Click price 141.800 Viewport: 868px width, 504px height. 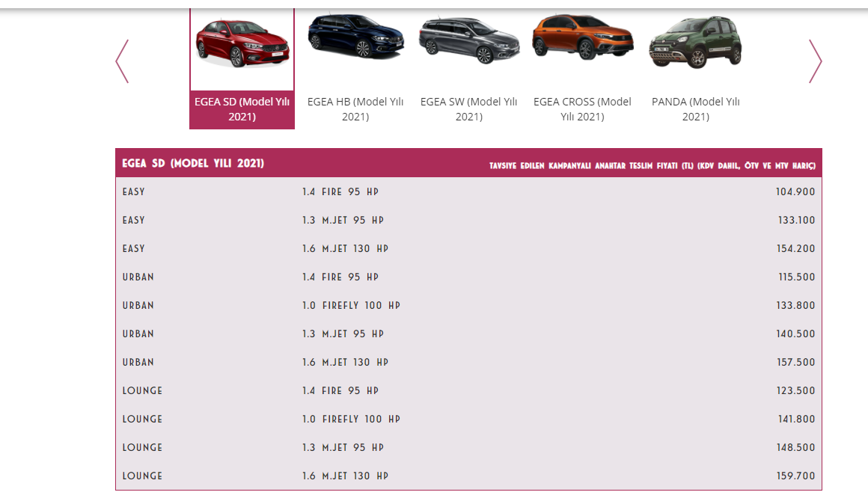click(x=796, y=420)
